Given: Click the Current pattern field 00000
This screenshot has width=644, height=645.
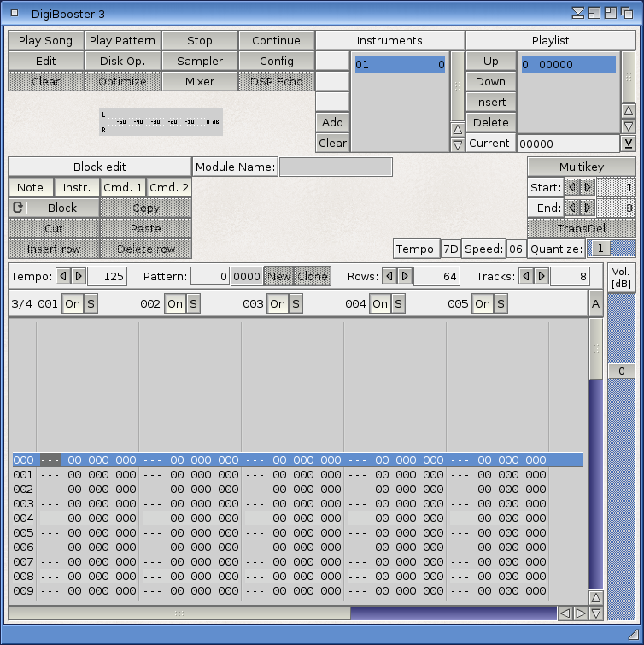Looking at the screenshot, I should 568,144.
